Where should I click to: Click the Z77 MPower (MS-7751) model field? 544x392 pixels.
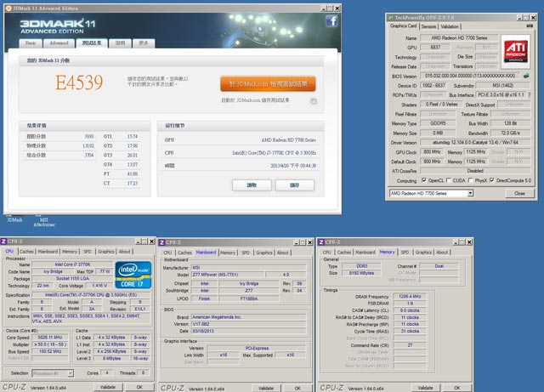(228, 275)
